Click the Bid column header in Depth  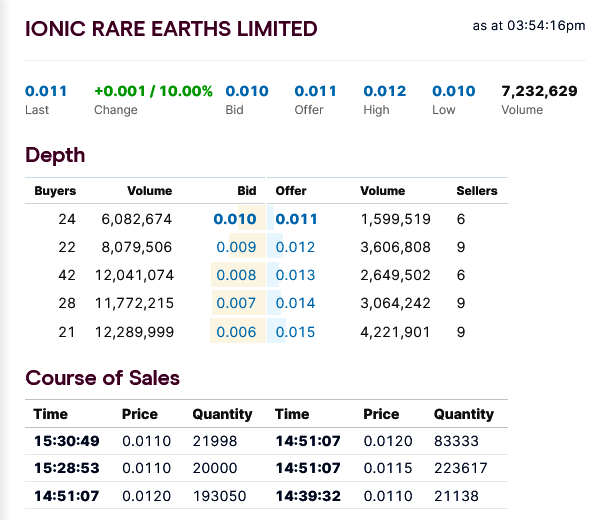click(x=247, y=191)
